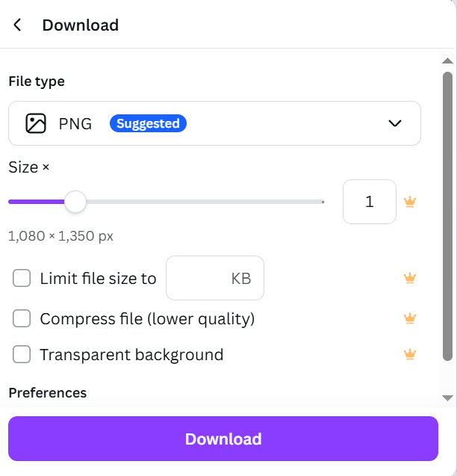This screenshot has height=476, width=457.
Task: Tick the Compress file (lower quality) checkbox
Action: pos(22,319)
